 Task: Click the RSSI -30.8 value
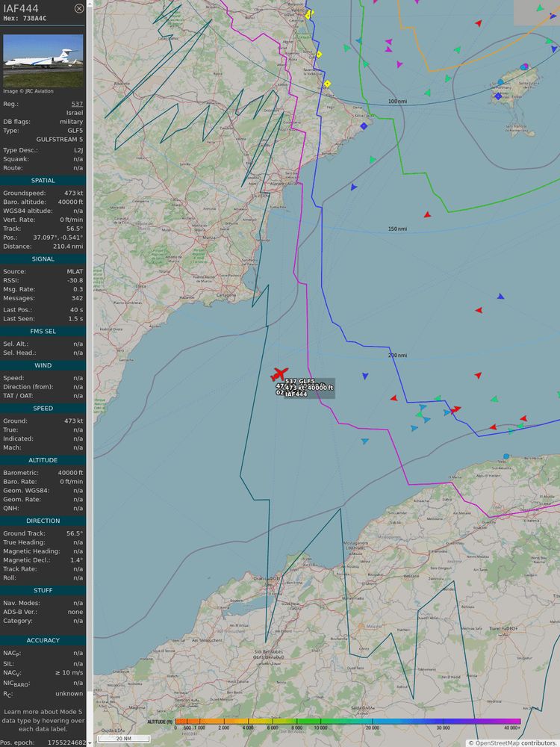pyautogui.click(x=75, y=280)
